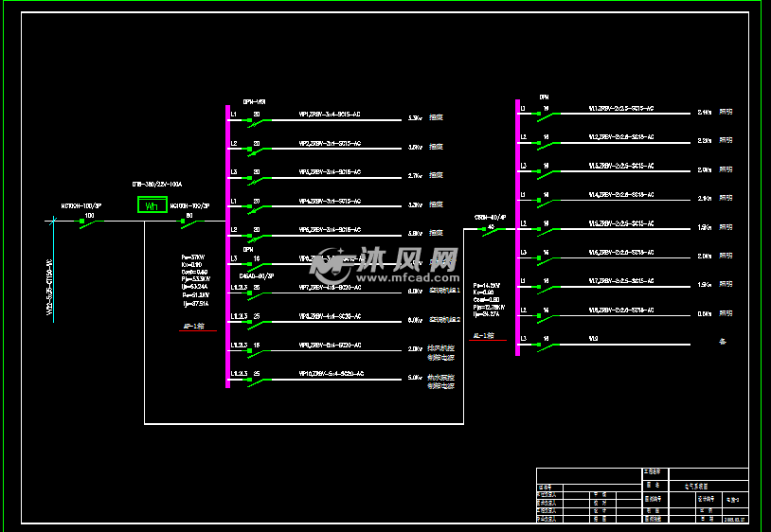Select the Ij=37.51A calculation text
Viewport: 771px width, 532px height.
(x=196, y=304)
